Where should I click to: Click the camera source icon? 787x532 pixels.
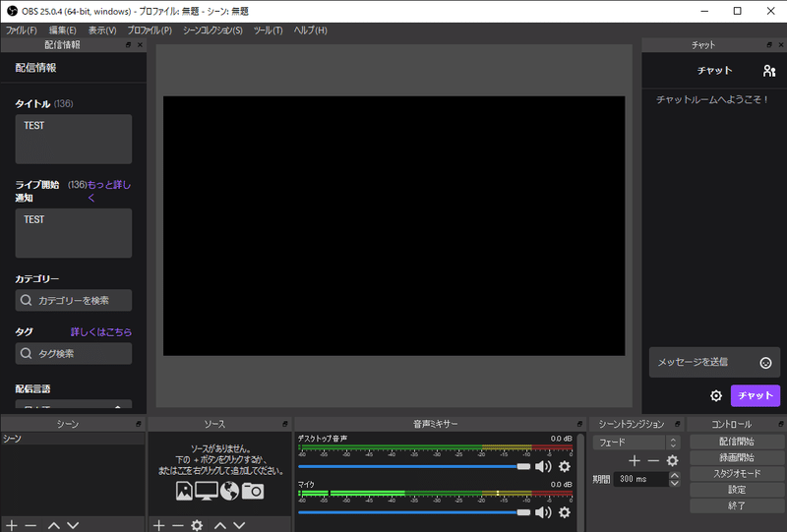tap(253, 491)
